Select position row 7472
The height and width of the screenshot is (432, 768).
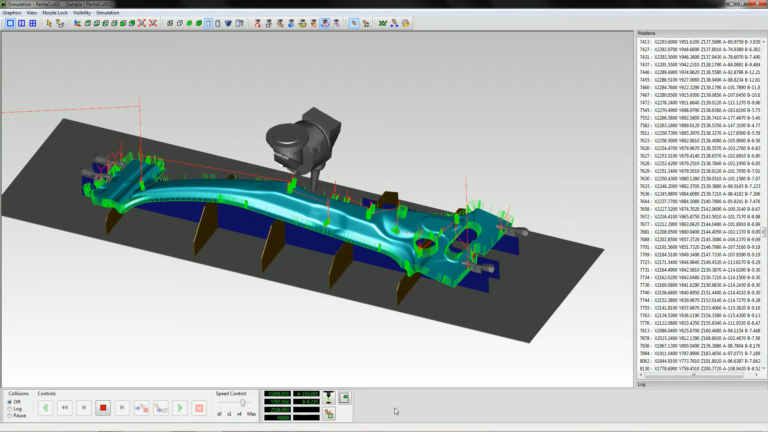coord(699,103)
